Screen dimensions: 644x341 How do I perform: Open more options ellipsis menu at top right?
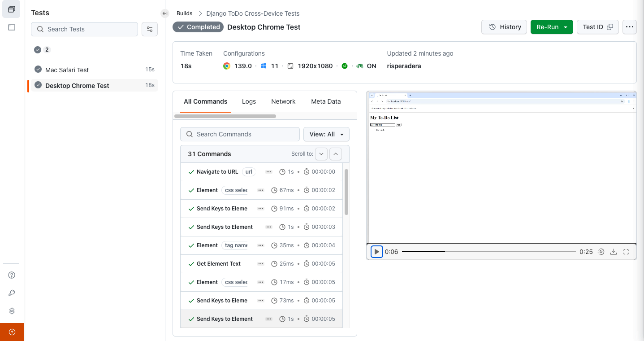pyautogui.click(x=630, y=27)
